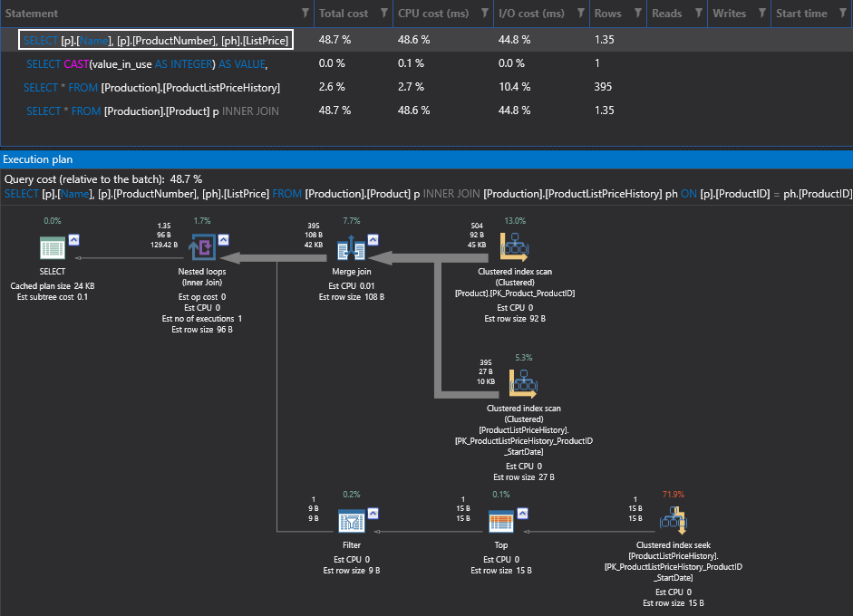Select the Clustered Index Scan on PK_Product_ProductID
Image resolution: width=853 pixels, height=616 pixels.
(x=514, y=245)
